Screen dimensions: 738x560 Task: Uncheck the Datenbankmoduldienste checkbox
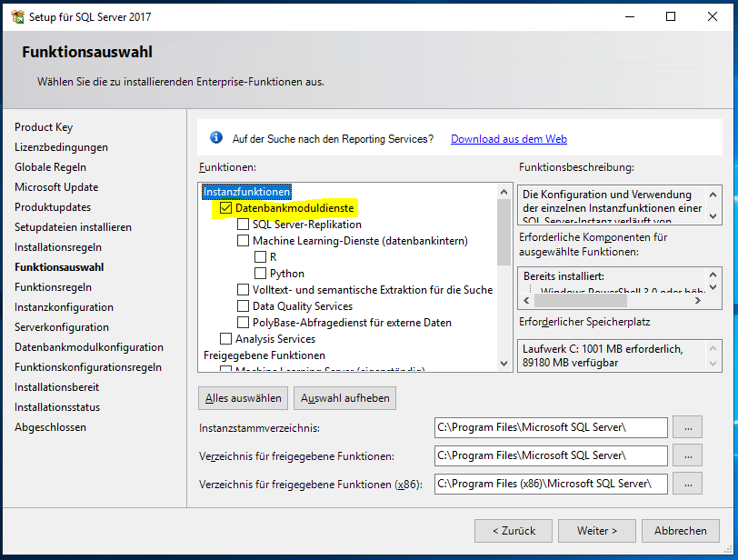(226, 207)
